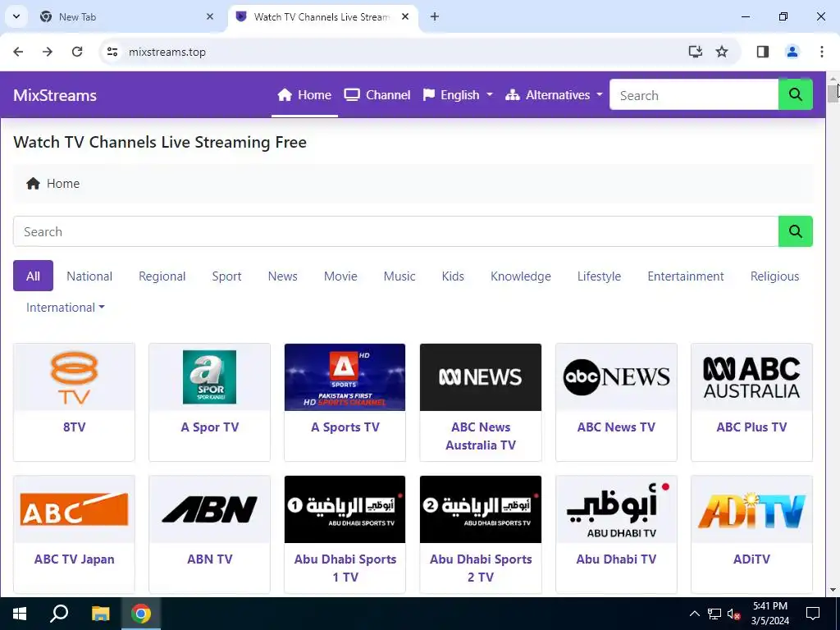Select the Sport category filter
The width and height of the screenshot is (840, 630).
click(226, 276)
